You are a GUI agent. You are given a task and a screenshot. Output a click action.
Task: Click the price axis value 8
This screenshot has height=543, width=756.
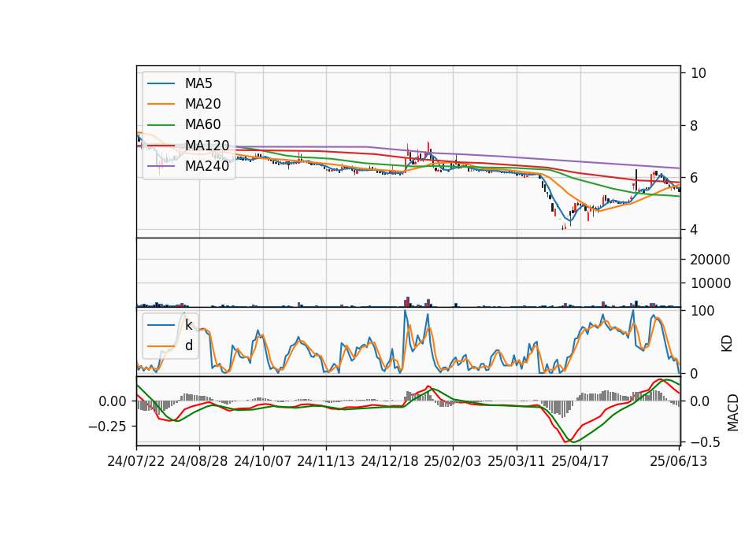point(695,126)
